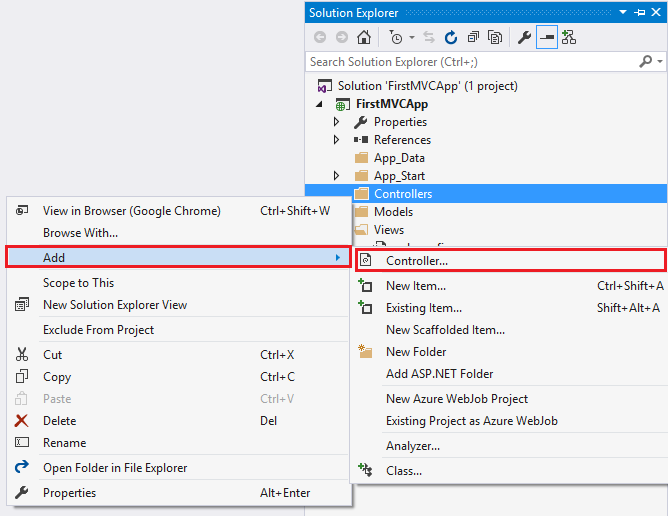
Task: Click the Back navigation arrow icon
Action: [320, 37]
